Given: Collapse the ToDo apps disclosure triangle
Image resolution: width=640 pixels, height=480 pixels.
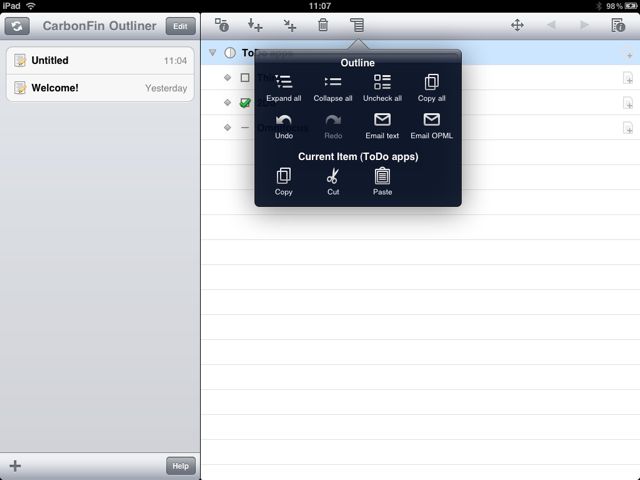Looking at the screenshot, I should tap(212, 53).
